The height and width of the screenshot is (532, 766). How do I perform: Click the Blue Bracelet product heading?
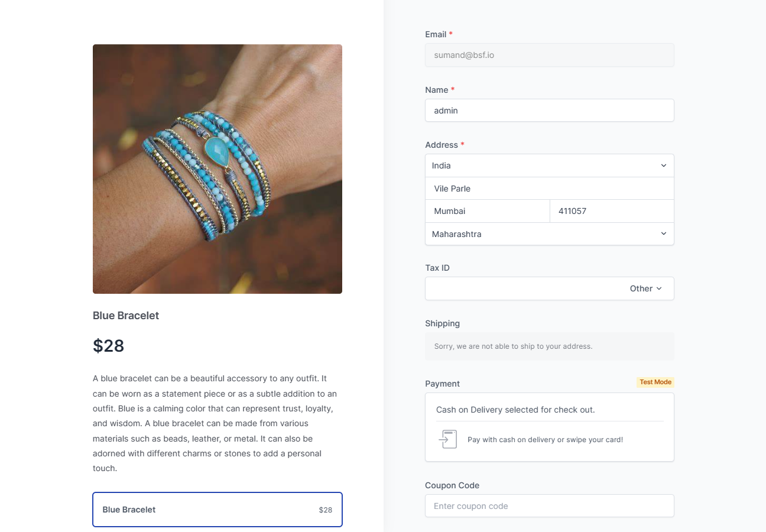click(126, 316)
